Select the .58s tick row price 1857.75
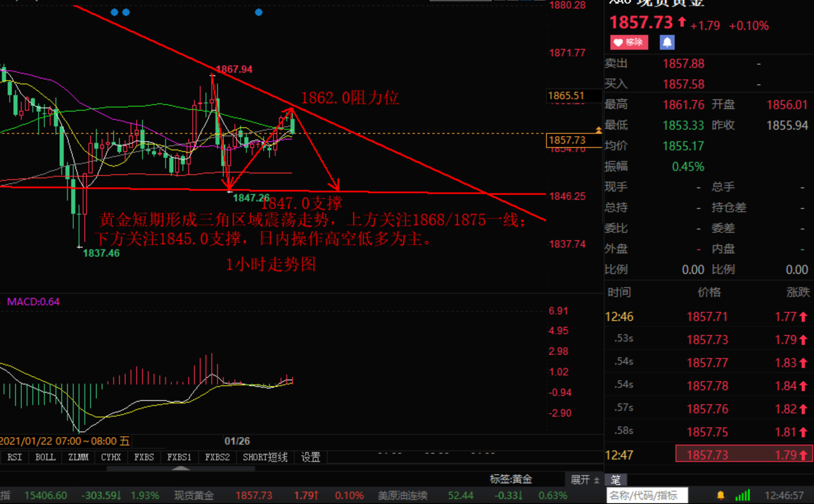The height and width of the screenshot is (504, 814). tap(707, 432)
